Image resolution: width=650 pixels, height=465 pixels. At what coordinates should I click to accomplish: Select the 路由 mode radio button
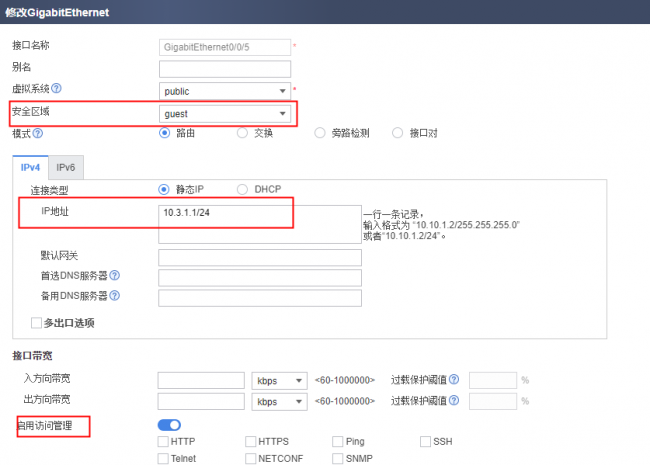[165, 133]
